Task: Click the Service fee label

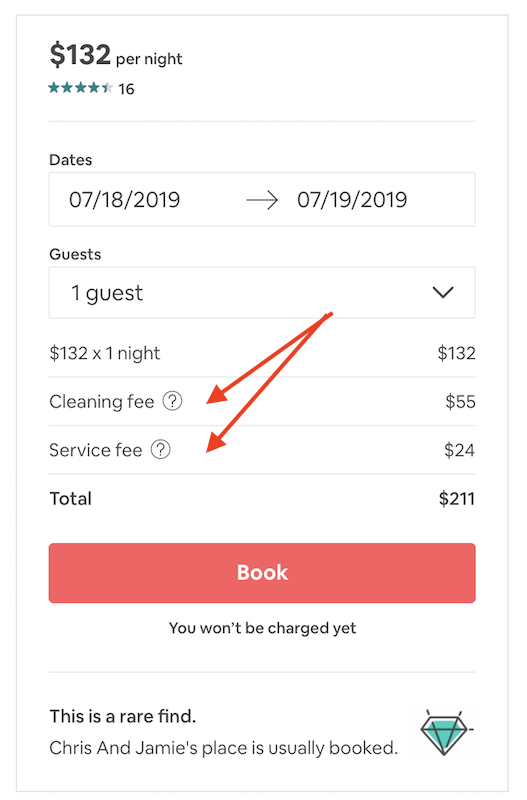Action: (95, 450)
